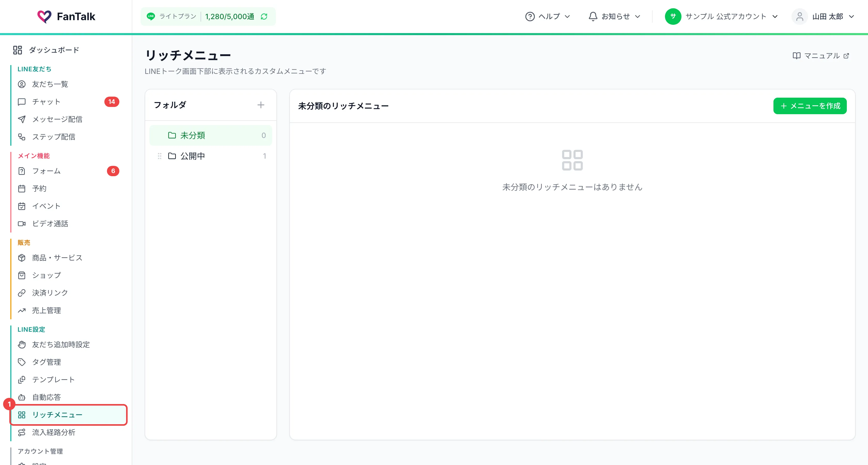Add a new folder with plus icon
Image resolution: width=868 pixels, height=465 pixels.
261,105
